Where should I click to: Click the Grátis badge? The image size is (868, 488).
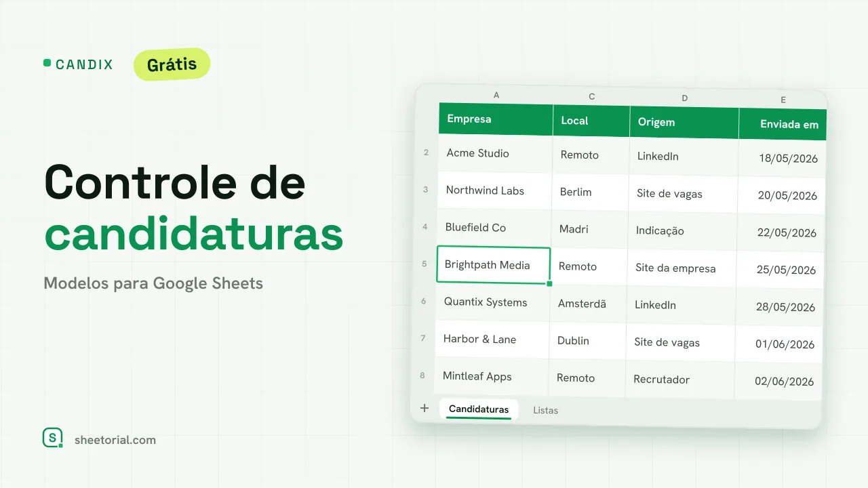tap(172, 65)
